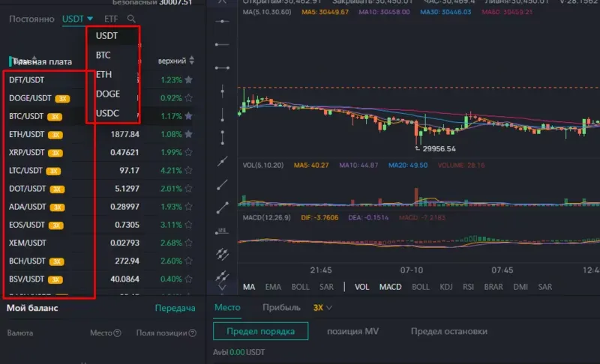Choose DOGE in the market dropdown list
The image size is (600, 364).
click(108, 94)
